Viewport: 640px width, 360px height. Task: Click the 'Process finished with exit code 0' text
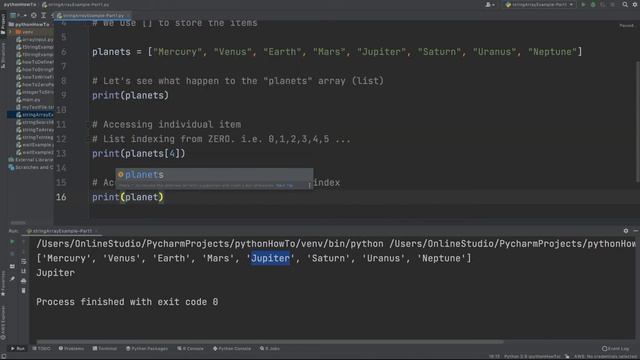127,302
